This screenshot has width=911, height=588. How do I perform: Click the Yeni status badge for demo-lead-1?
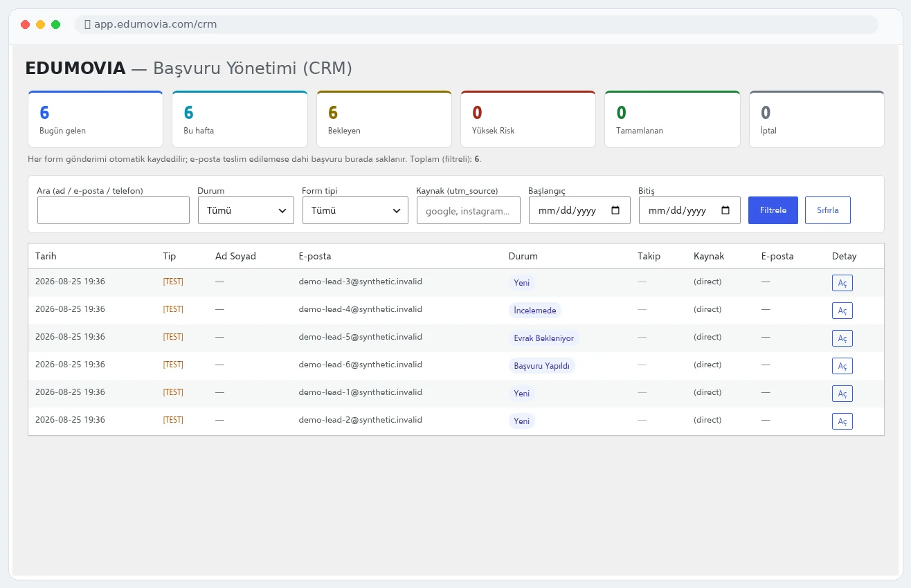[522, 394]
